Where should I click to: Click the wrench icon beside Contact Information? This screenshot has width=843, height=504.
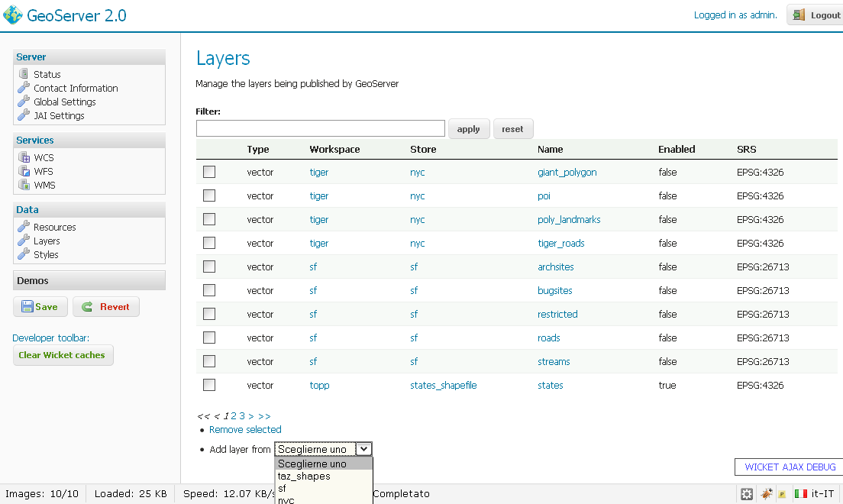[x=24, y=87]
